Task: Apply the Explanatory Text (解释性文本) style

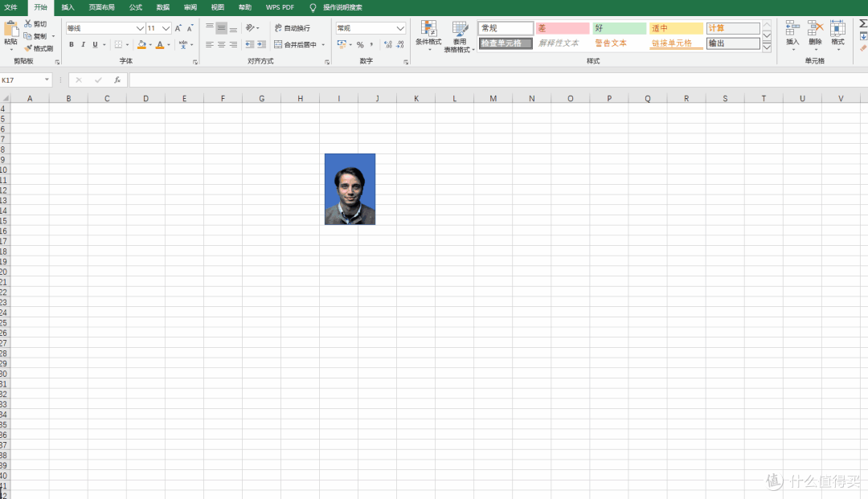Action: [x=563, y=43]
